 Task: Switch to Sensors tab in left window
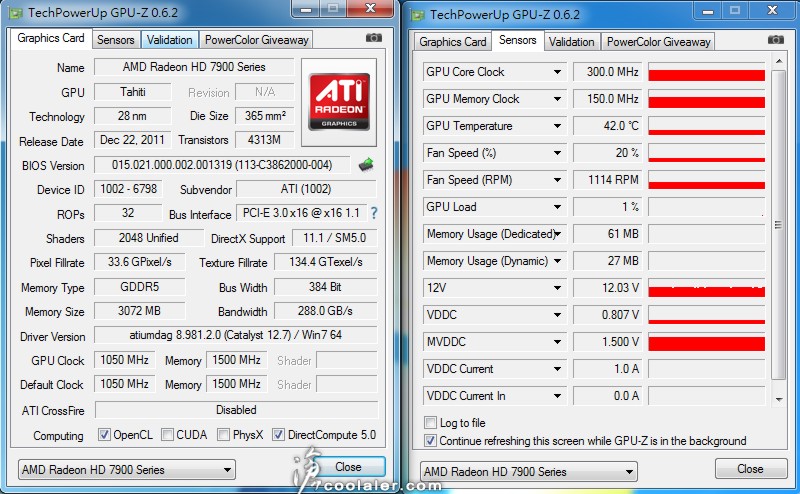(116, 40)
